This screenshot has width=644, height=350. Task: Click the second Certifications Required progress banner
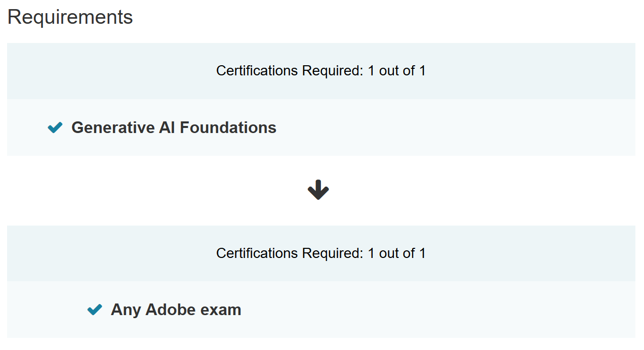point(320,253)
